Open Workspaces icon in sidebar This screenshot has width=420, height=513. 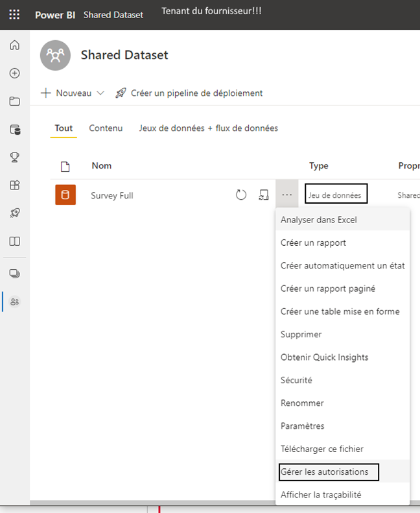pyautogui.click(x=14, y=273)
